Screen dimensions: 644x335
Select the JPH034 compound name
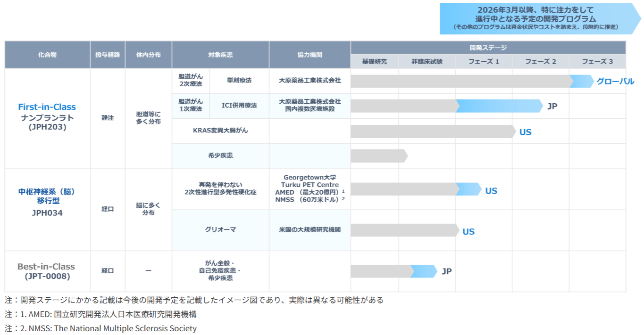click(x=47, y=213)
